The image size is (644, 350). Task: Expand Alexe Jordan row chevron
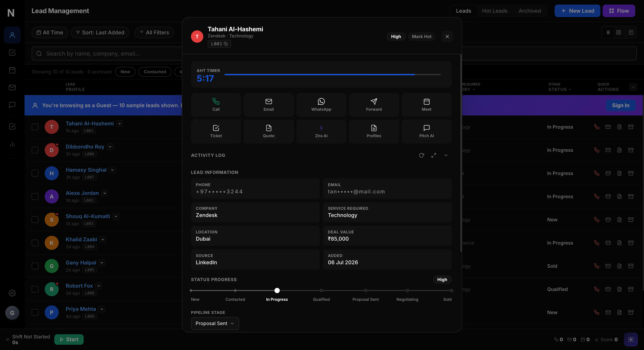coord(105,193)
